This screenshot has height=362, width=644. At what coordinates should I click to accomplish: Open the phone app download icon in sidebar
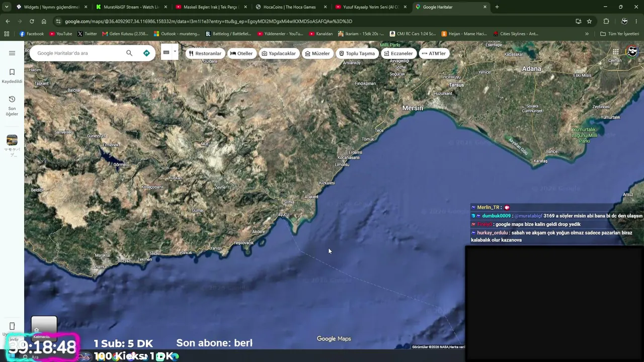tap(12, 326)
